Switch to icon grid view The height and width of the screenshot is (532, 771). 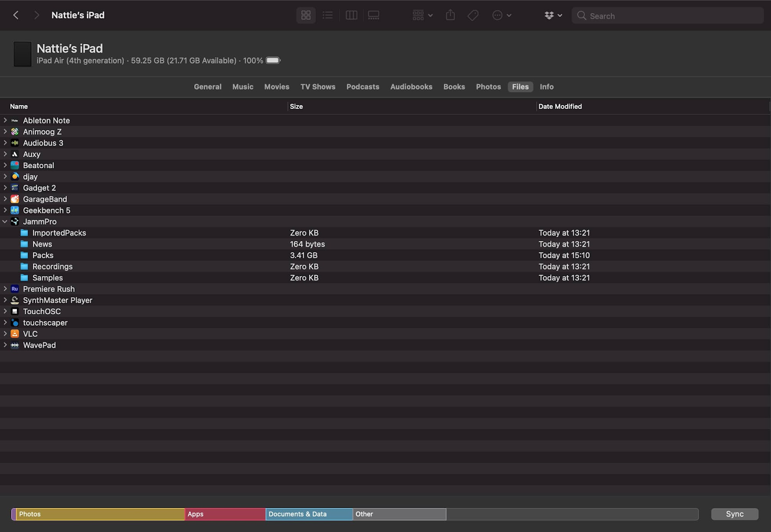(x=306, y=15)
